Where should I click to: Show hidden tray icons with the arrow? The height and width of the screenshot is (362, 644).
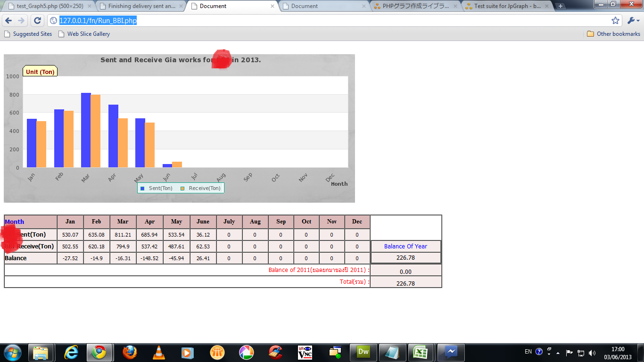(x=558, y=353)
